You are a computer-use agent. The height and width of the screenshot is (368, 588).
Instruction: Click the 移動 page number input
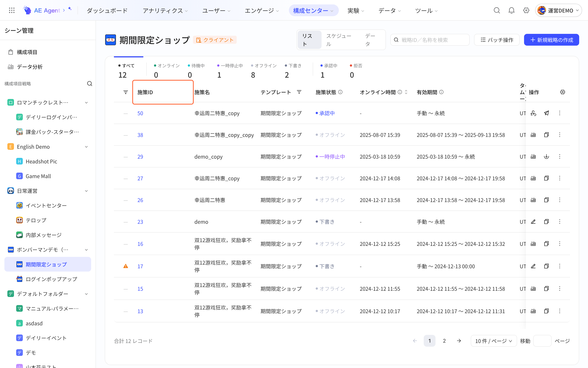542,341
